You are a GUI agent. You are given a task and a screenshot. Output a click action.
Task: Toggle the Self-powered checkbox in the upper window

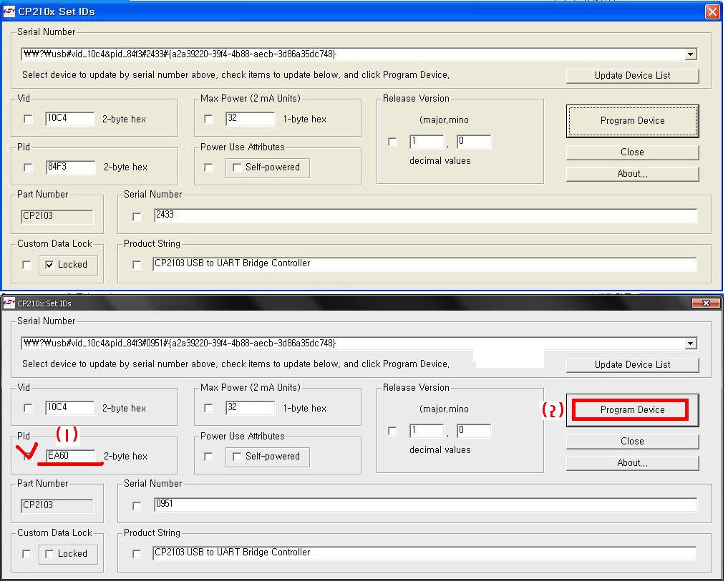point(237,167)
